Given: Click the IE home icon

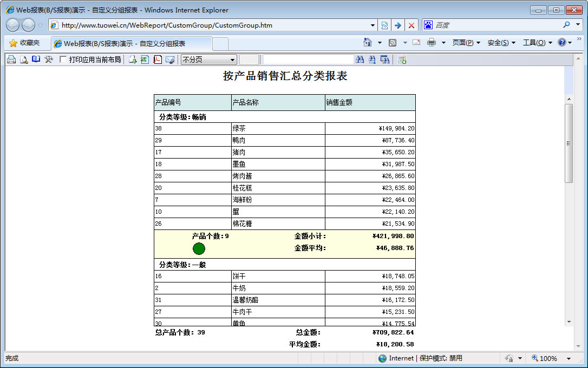Looking at the screenshot, I should (368, 43).
